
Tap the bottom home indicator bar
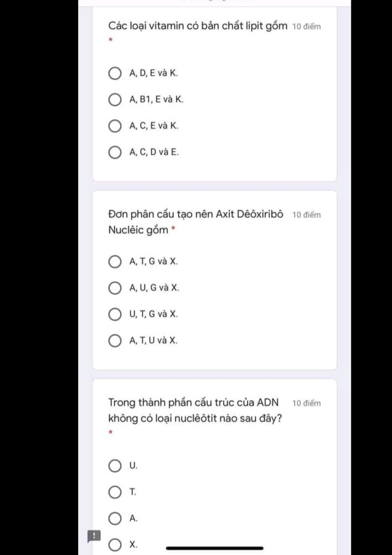[215, 548]
